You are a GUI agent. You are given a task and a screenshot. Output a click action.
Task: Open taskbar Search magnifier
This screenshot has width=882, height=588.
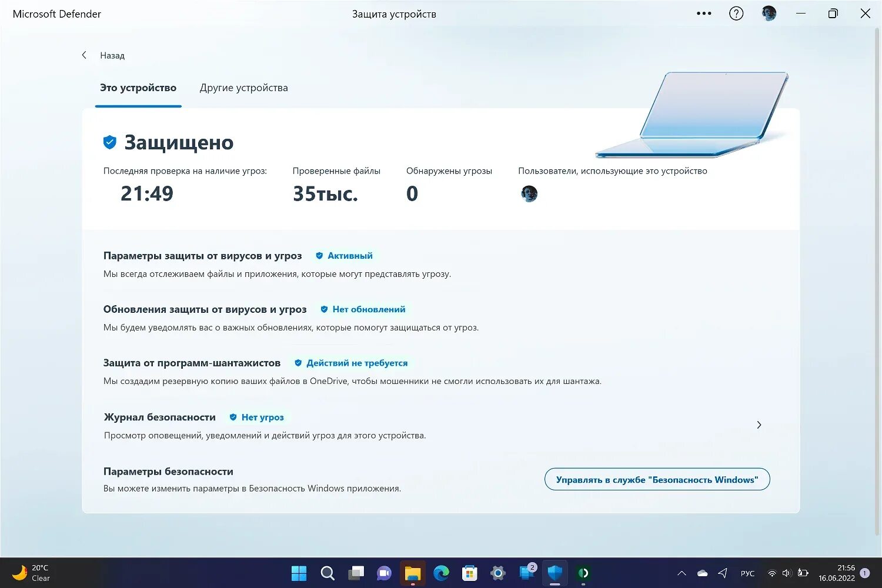click(x=328, y=573)
